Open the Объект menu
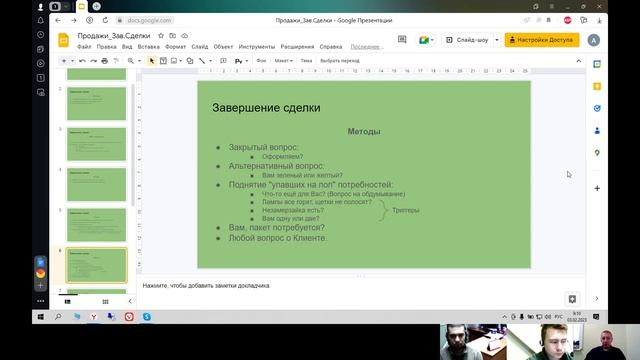 (x=223, y=47)
